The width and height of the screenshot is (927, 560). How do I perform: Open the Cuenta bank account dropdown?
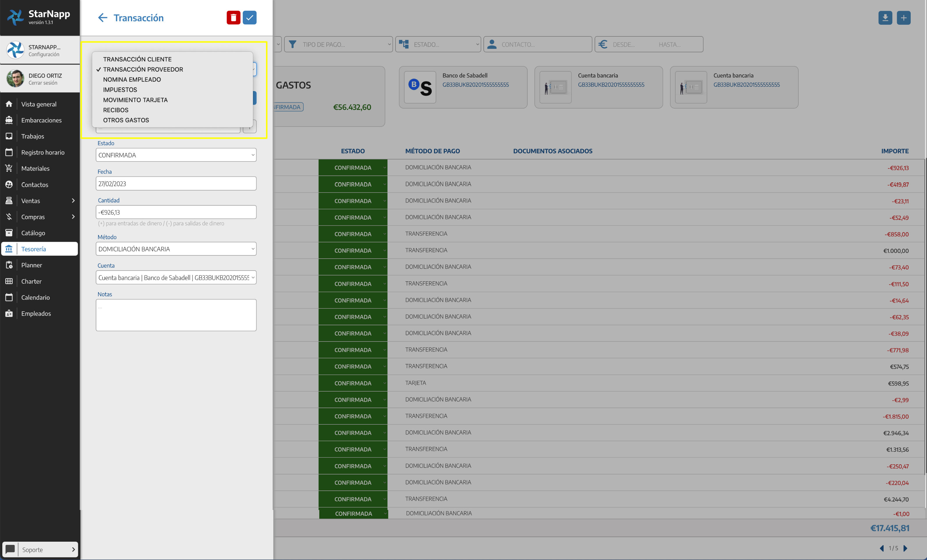point(176,278)
